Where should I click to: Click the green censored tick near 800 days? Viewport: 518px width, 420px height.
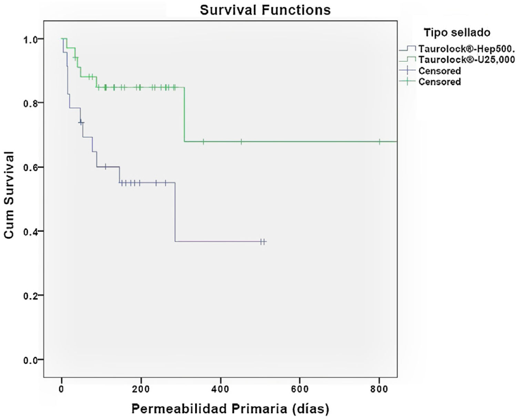coord(379,141)
